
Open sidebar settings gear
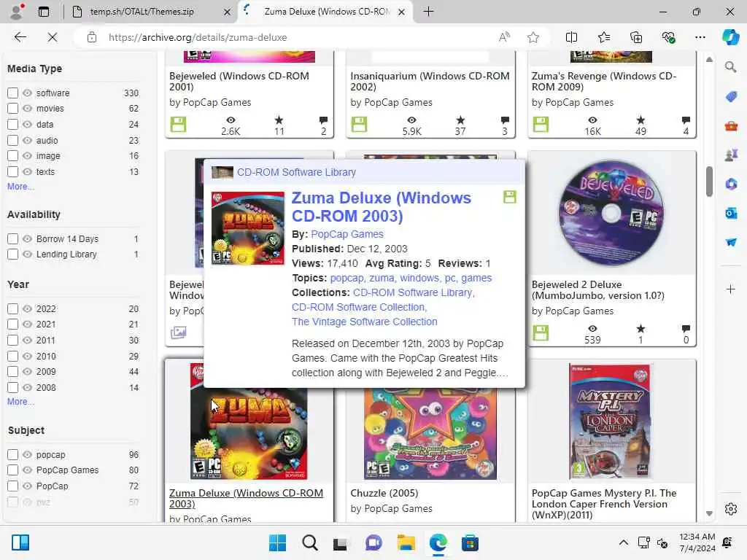[731, 509]
